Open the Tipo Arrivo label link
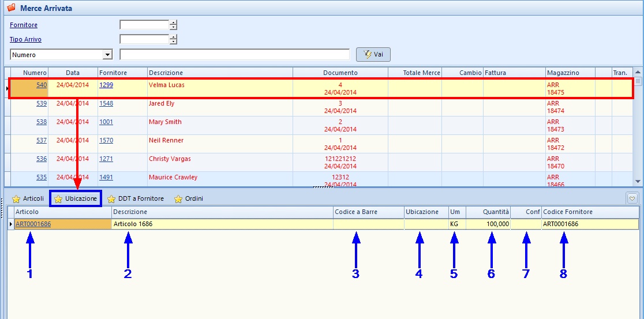This screenshot has height=319, width=644. tap(25, 40)
